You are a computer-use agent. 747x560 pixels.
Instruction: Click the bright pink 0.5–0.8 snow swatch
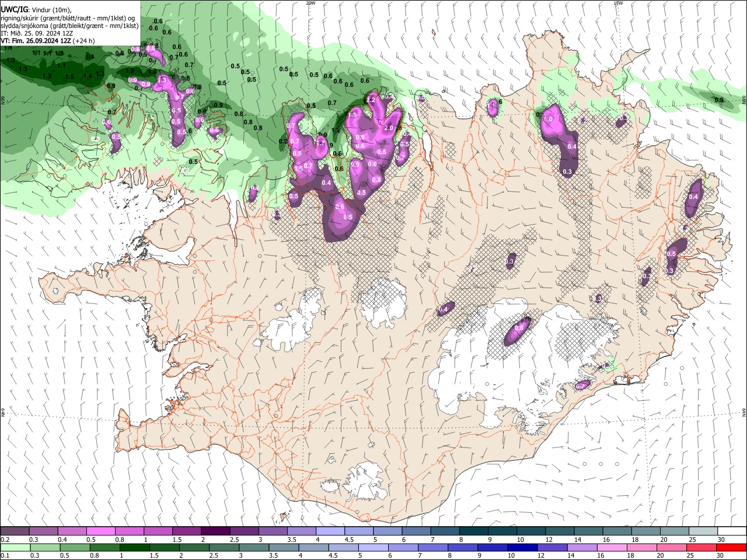tap(100, 531)
